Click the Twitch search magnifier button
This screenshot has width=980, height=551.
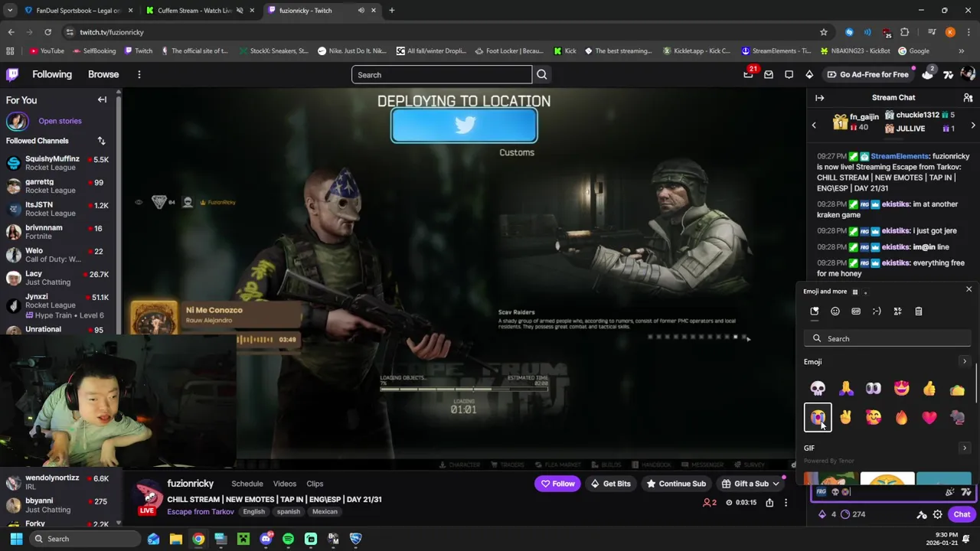pos(541,74)
